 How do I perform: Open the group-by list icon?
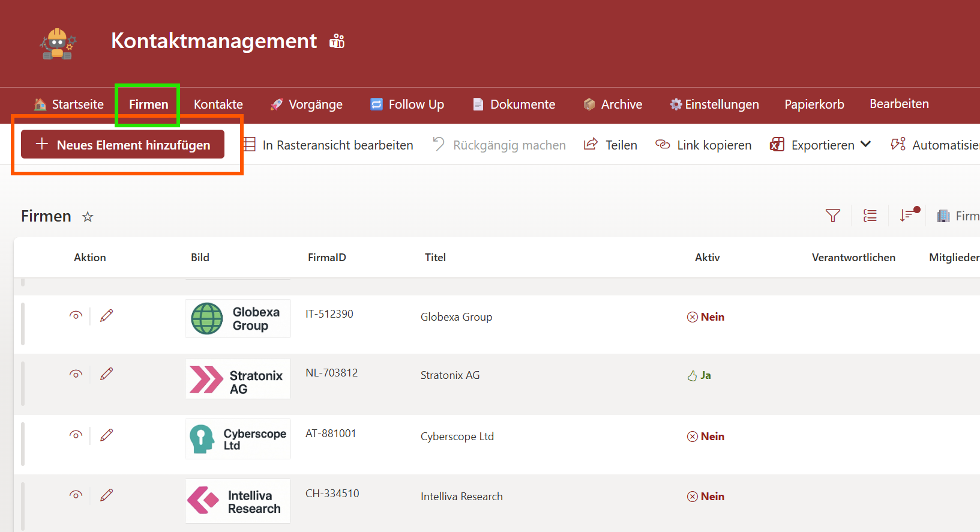[x=870, y=216]
